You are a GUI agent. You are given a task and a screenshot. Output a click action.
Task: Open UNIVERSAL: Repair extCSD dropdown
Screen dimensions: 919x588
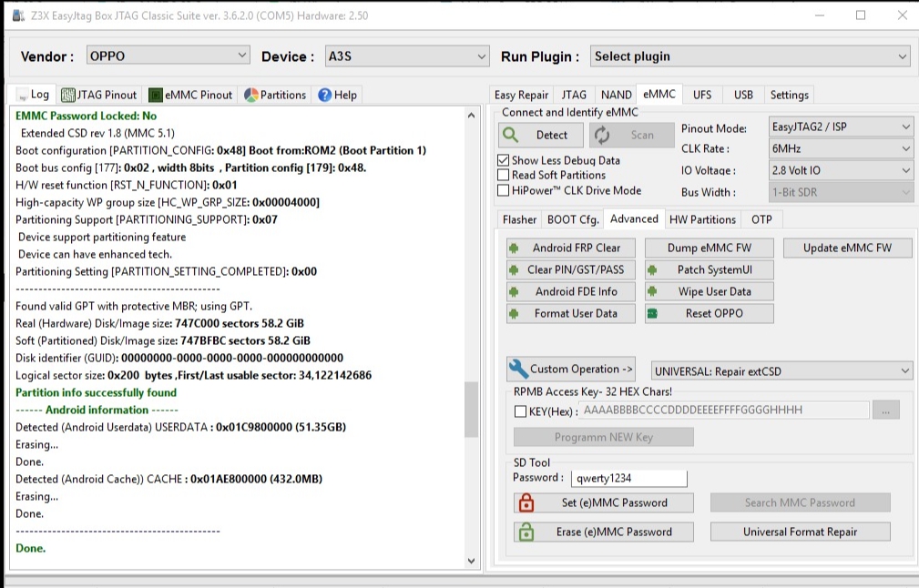pos(781,371)
